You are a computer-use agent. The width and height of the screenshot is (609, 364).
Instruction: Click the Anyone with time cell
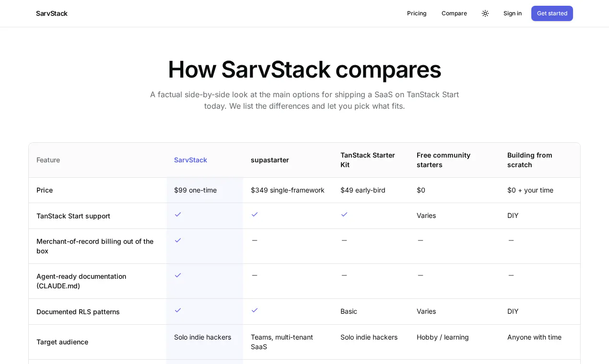534,337
